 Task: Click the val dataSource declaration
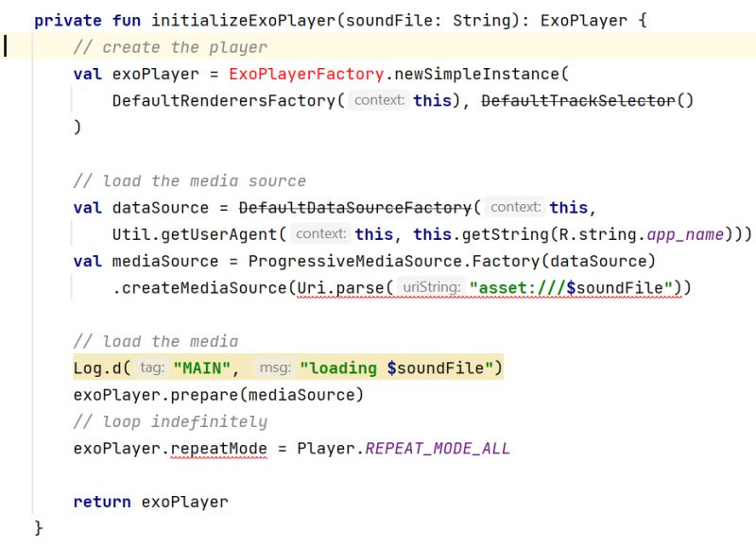coord(141,208)
